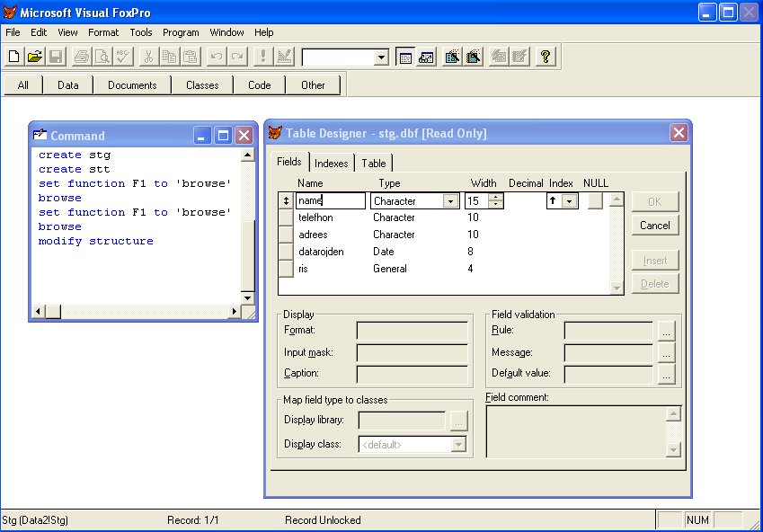The height and width of the screenshot is (532, 763).
Task: Click the Modify Form toolbar icon
Action: 284,57
